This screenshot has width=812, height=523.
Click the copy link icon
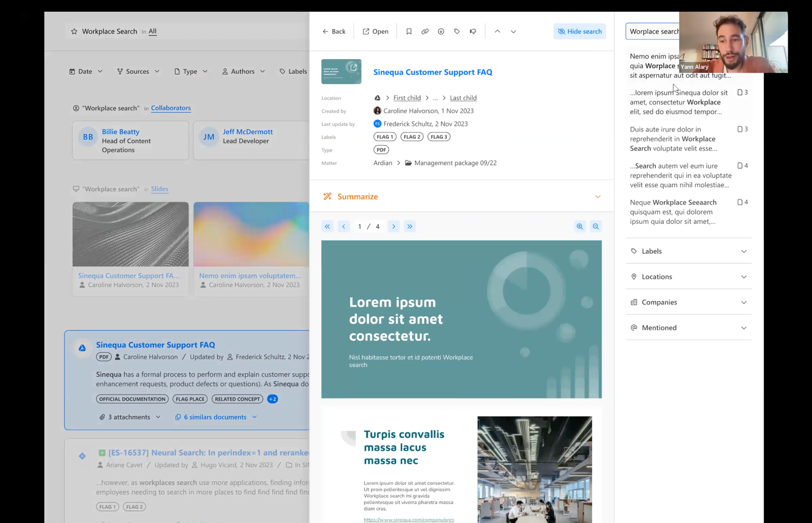(425, 31)
